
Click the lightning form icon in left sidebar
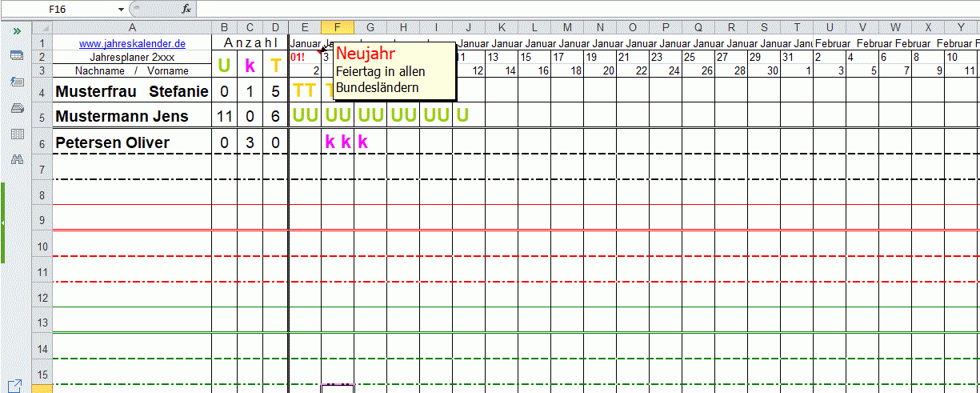(x=17, y=82)
